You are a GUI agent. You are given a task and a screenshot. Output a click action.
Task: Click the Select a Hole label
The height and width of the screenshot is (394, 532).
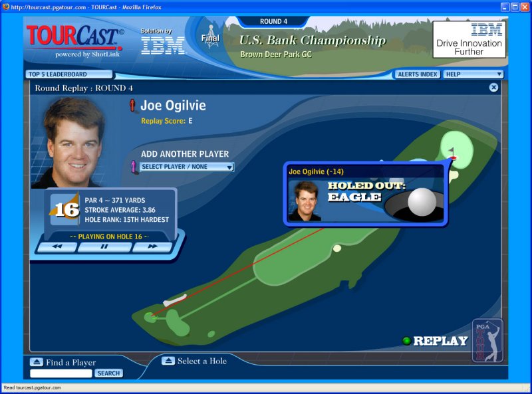(202, 361)
